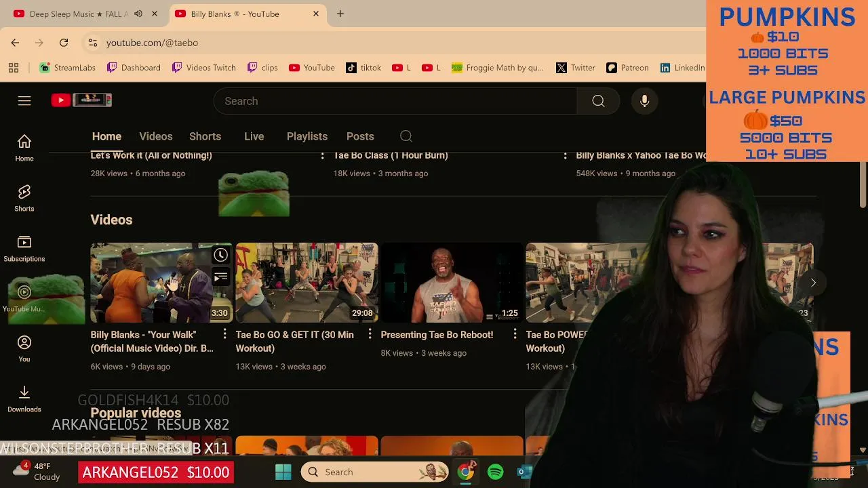Open the Videos Twitch bookmark
The width and height of the screenshot is (868, 488).
point(203,68)
